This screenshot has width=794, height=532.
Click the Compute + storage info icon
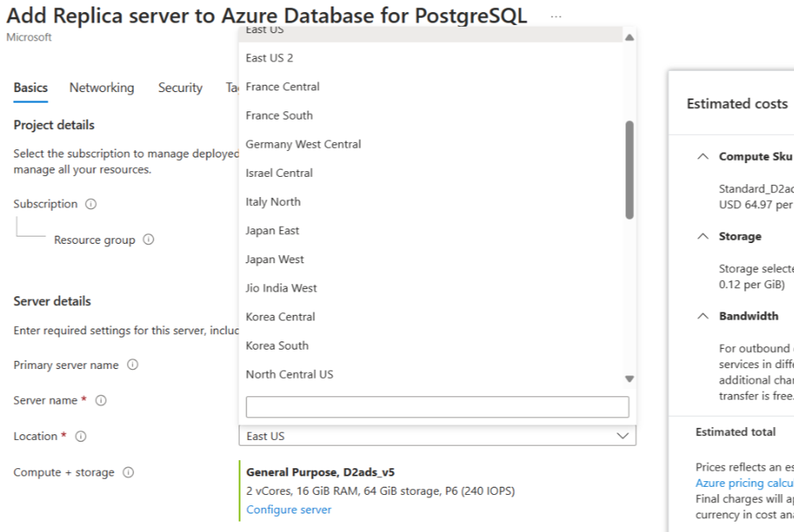pos(128,472)
